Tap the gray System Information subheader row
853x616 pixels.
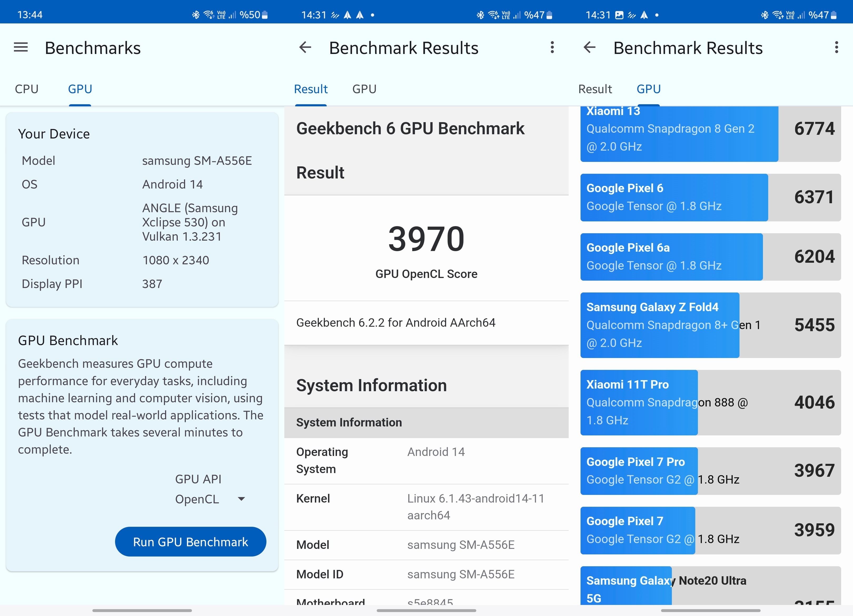(x=426, y=423)
